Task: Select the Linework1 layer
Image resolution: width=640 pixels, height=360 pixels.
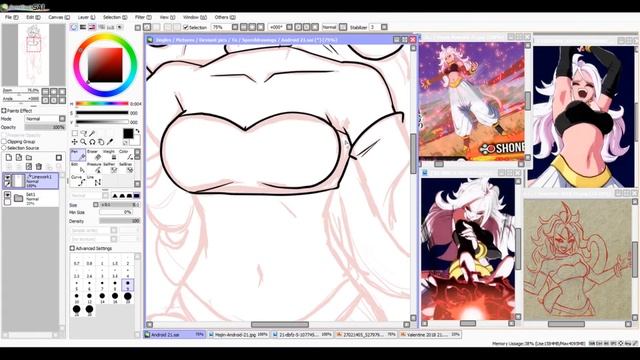Action: 31,180
